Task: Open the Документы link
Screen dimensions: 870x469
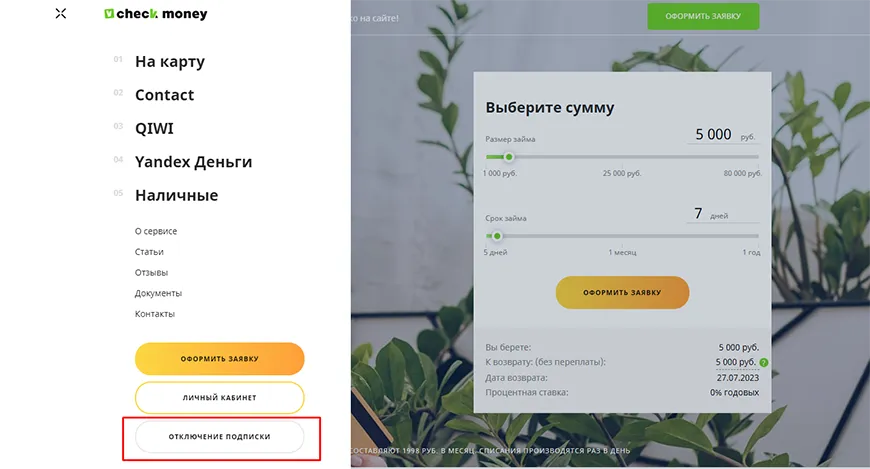Action: tap(158, 293)
